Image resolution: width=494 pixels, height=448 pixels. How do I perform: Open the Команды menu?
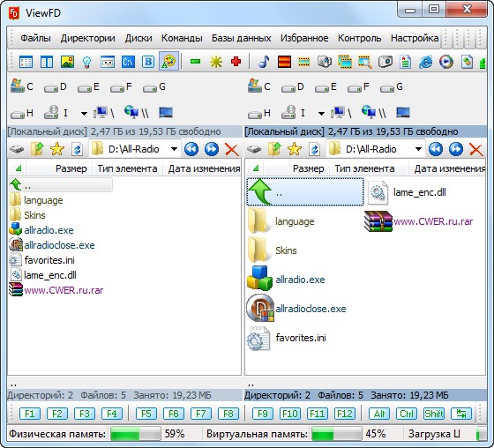click(x=182, y=38)
